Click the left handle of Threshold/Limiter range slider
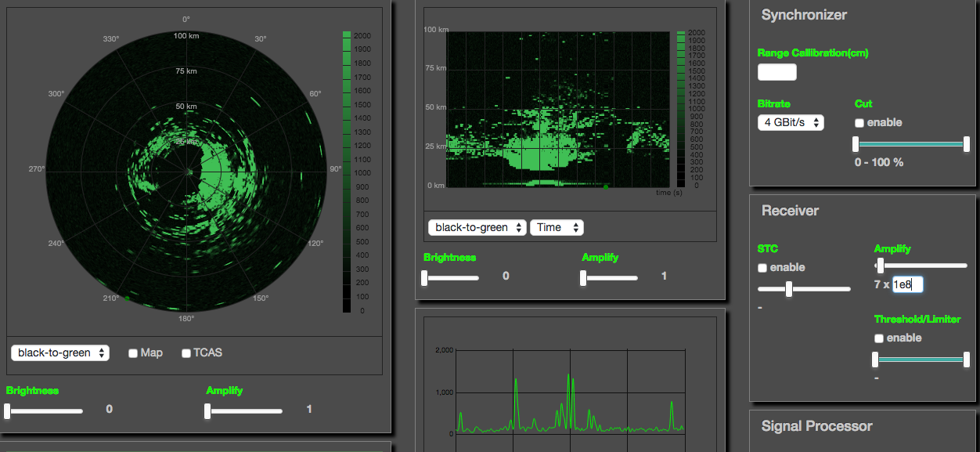 click(876, 360)
